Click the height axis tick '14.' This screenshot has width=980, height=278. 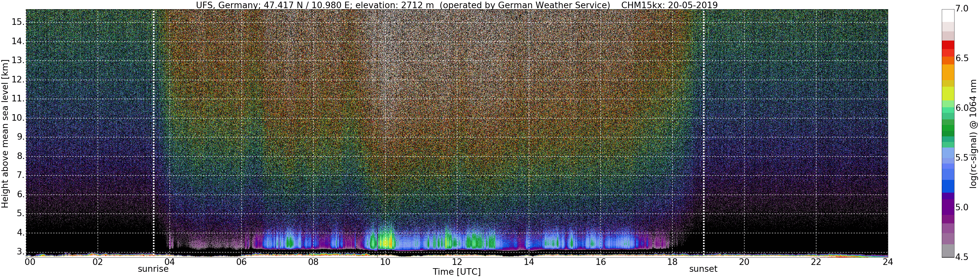click(18, 41)
